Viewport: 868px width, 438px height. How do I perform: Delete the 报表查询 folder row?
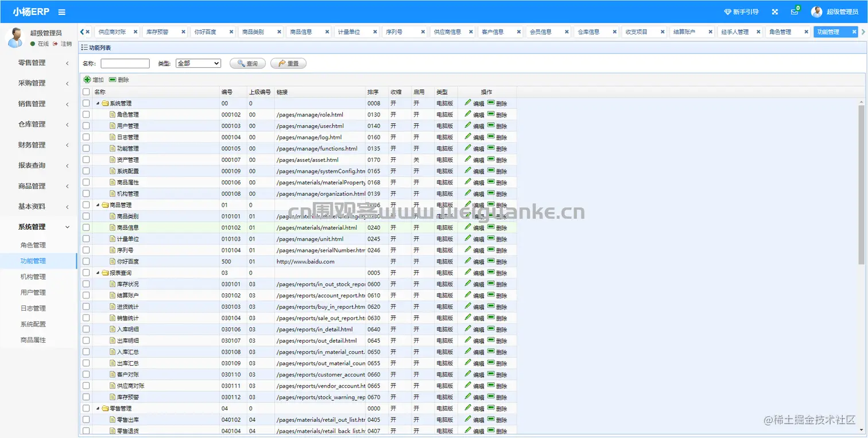point(497,273)
